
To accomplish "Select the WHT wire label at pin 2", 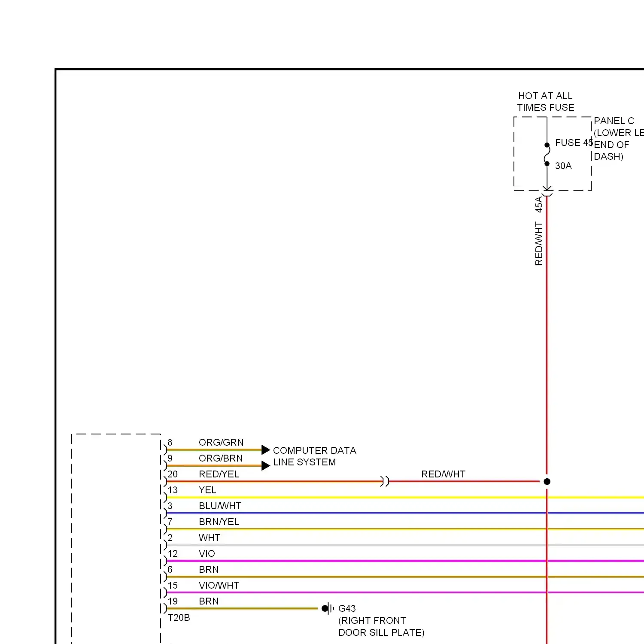I will pos(210,538).
